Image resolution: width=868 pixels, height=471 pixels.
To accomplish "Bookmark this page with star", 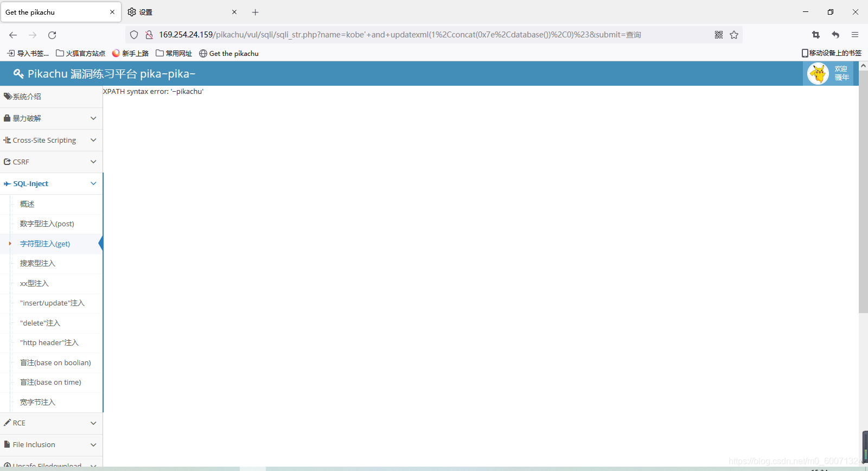I will point(734,35).
